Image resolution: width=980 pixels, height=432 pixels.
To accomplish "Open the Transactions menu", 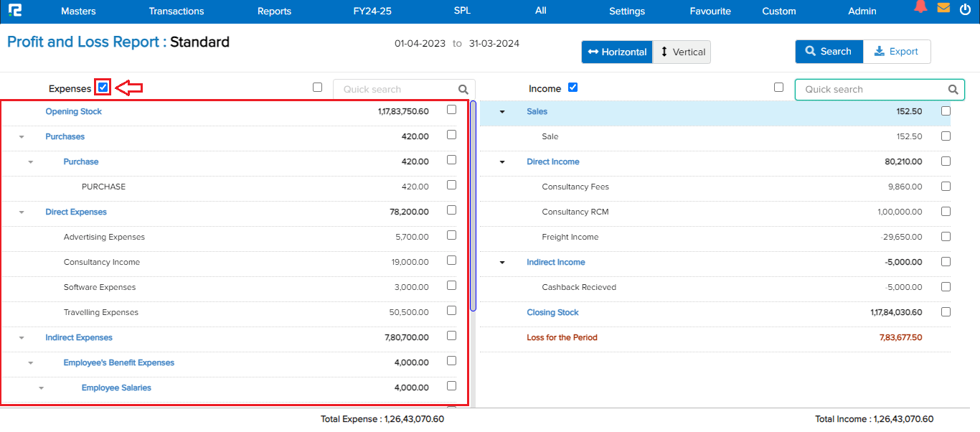I will coord(176,11).
